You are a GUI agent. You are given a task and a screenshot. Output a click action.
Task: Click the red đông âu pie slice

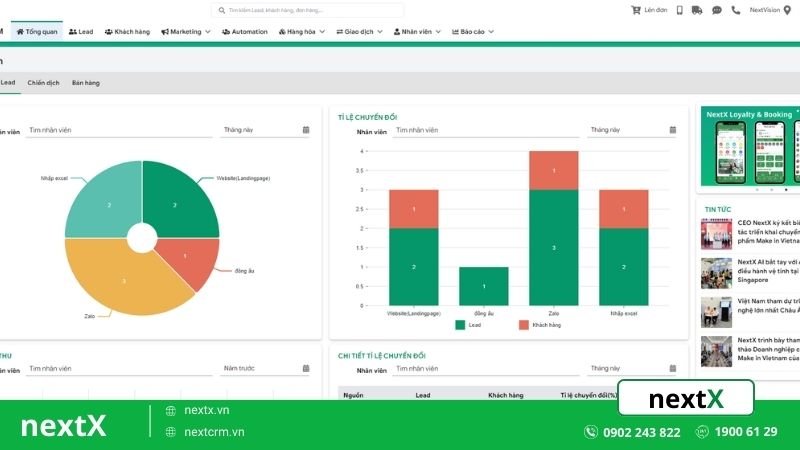(191, 260)
